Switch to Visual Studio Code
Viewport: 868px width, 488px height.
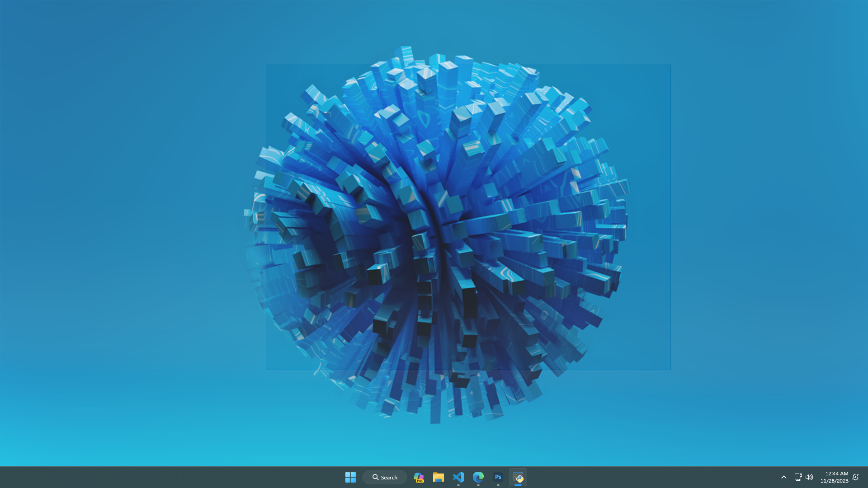tap(458, 477)
